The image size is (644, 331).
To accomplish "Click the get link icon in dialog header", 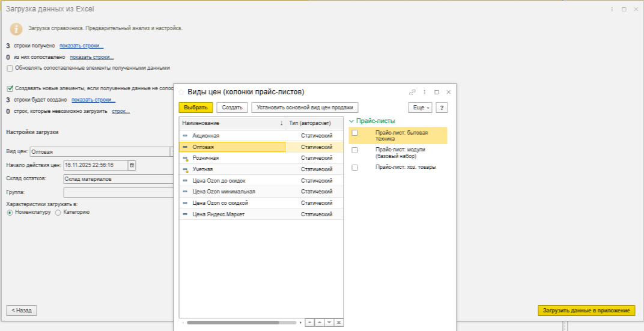I will (412, 93).
